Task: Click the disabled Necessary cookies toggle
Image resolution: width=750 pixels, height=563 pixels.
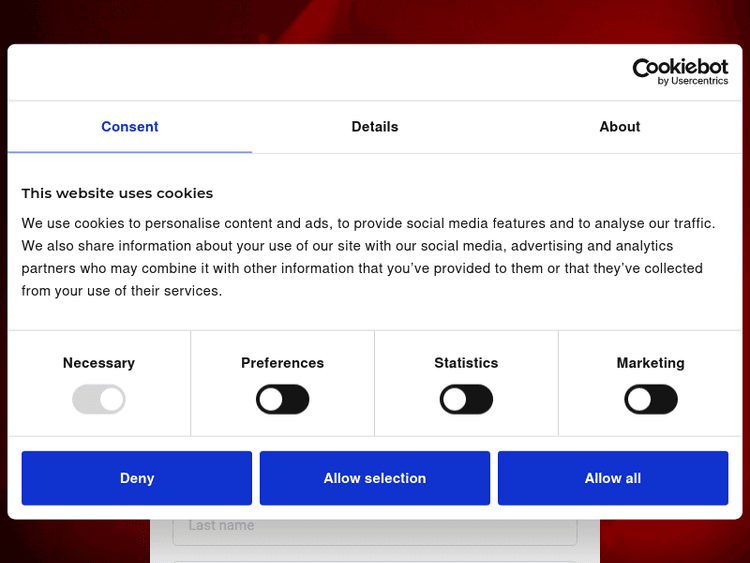Action: 99,400
